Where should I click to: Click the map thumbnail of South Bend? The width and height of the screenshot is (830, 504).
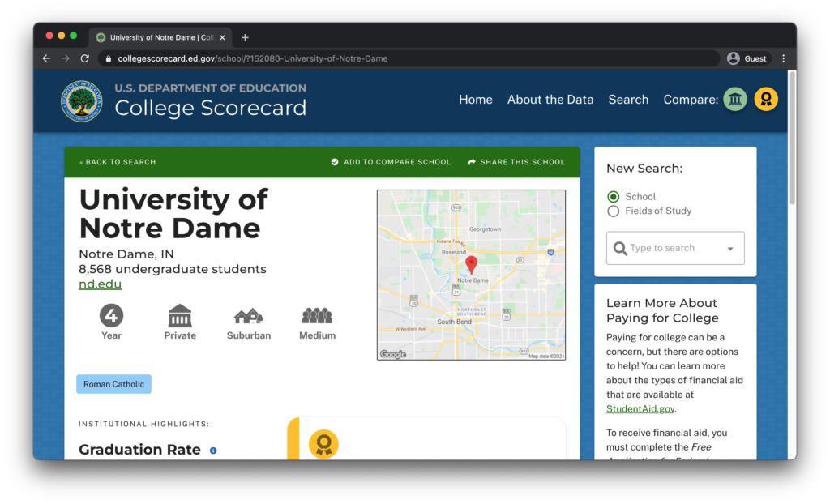point(471,275)
